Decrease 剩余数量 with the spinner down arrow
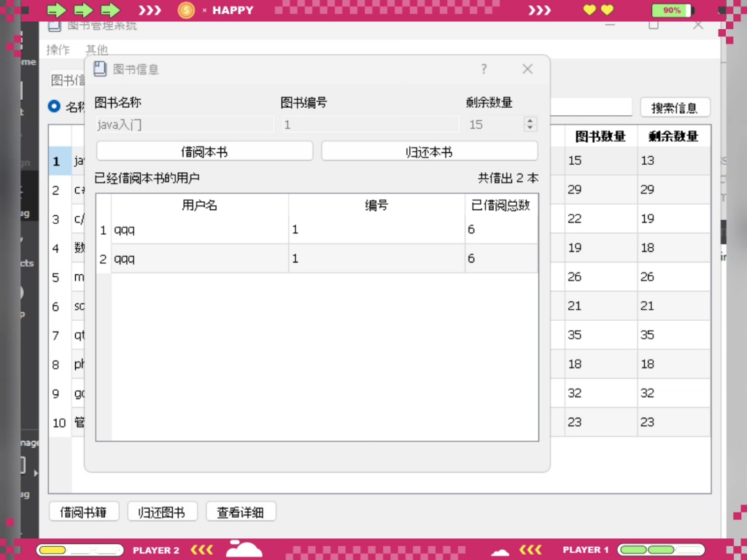Image resolution: width=747 pixels, height=560 pixels. [x=530, y=128]
